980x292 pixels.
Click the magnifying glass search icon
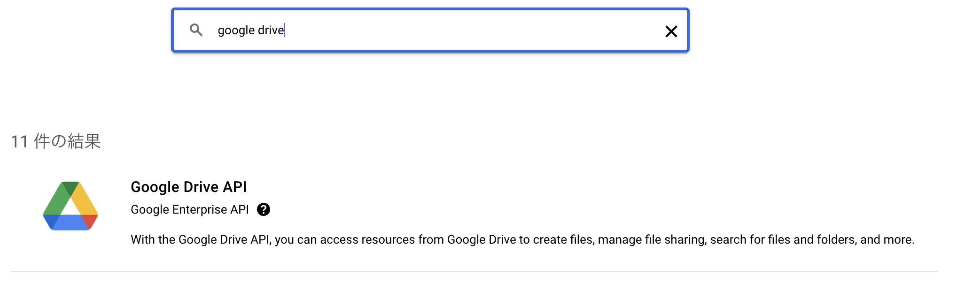(x=196, y=30)
